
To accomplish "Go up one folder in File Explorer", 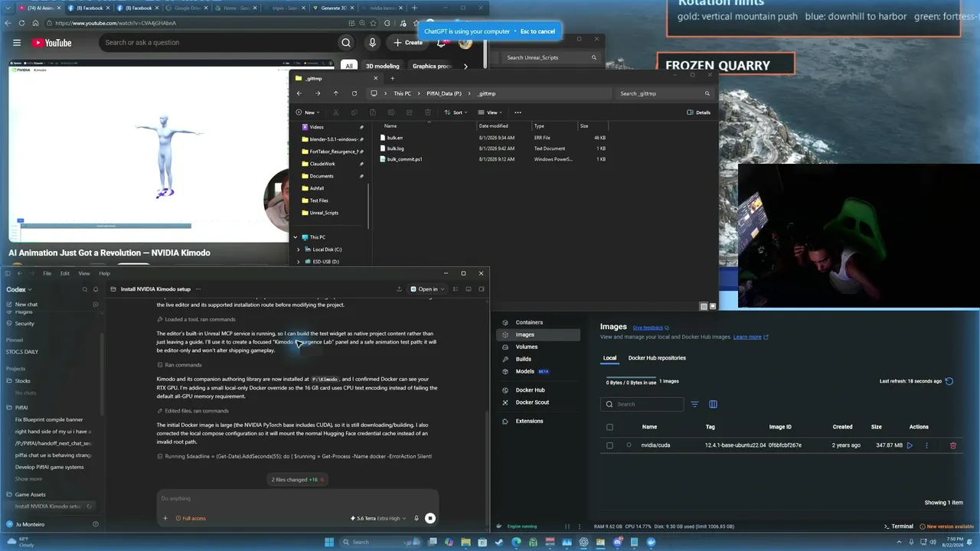I will click(x=335, y=93).
